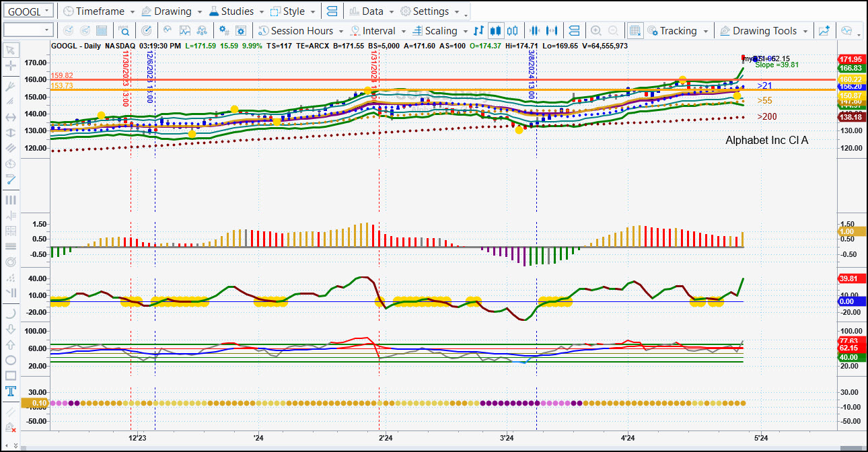Click the compress bar spacing icon
Screen dimensions: 868x452
tap(535, 31)
